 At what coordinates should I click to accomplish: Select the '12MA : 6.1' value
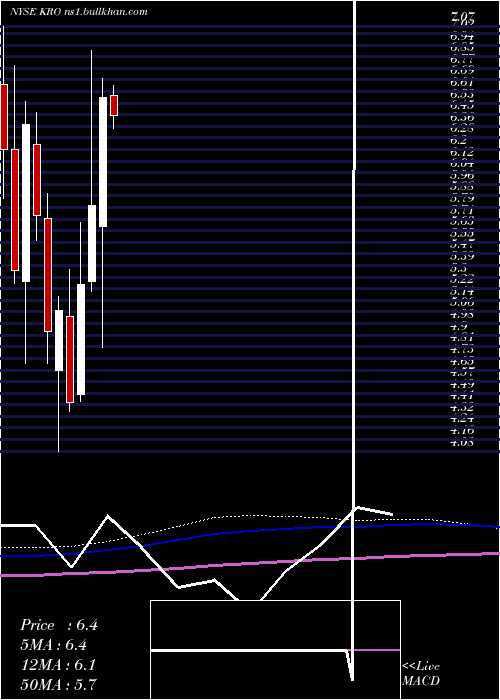(58, 665)
